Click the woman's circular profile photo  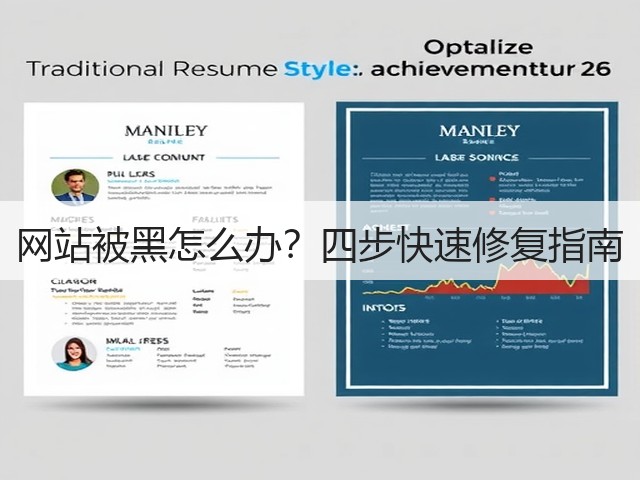[75, 354]
